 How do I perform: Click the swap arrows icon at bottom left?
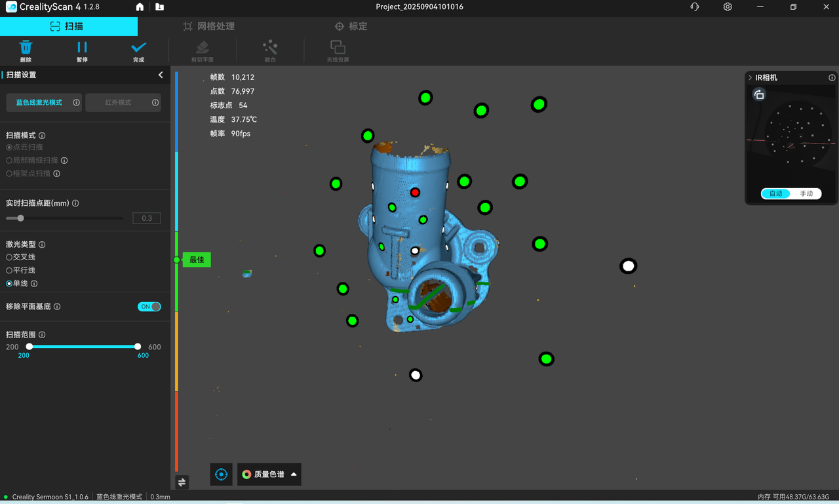[182, 482]
